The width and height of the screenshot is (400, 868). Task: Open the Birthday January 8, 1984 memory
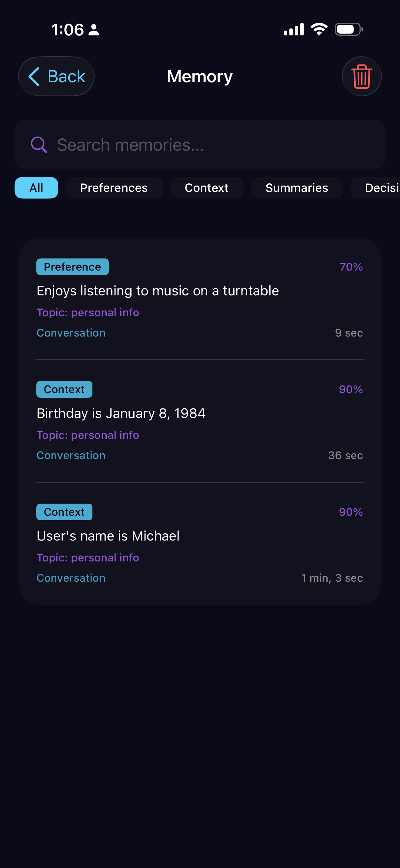tap(121, 413)
